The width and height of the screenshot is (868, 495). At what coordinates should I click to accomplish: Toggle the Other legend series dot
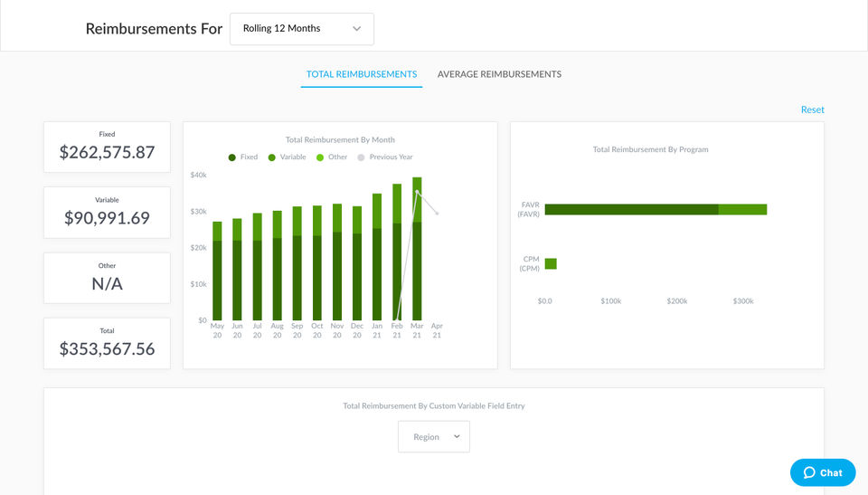click(320, 157)
